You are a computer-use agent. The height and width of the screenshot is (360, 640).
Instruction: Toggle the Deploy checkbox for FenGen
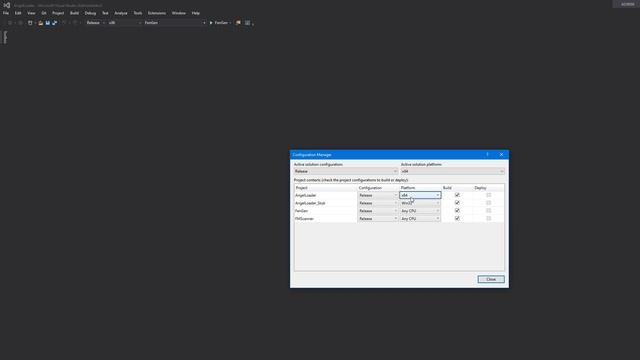point(489,211)
